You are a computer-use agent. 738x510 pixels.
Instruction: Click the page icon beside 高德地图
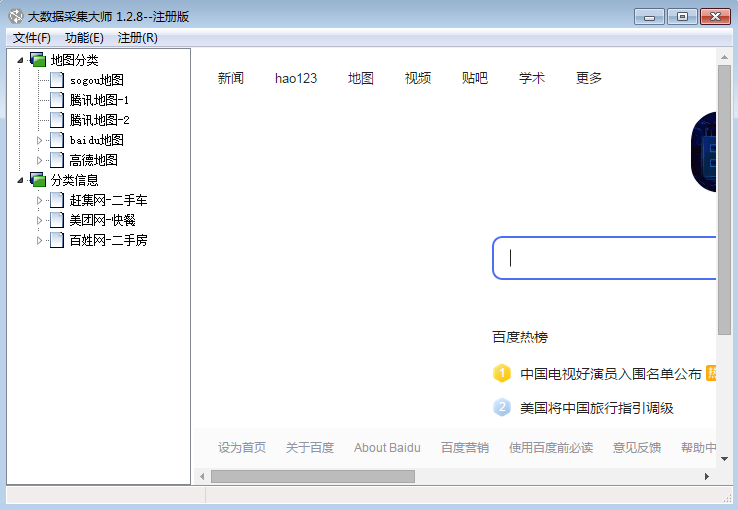coord(57,160)
